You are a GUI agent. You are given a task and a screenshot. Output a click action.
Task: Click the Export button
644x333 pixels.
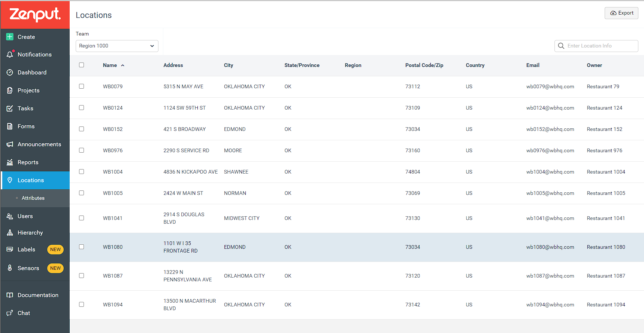tap(621, 13)
